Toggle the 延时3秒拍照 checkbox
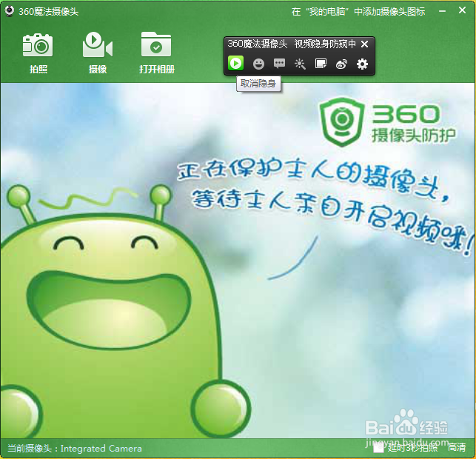The height and width of the screenshot is (459, 476). 378,448
